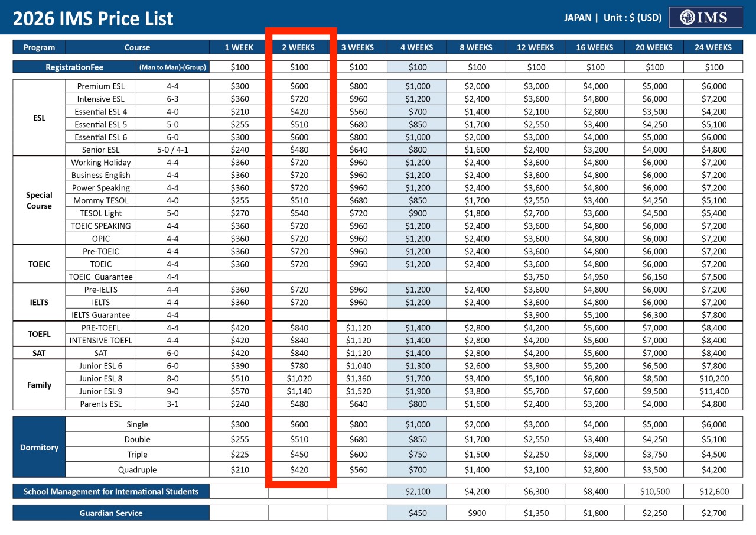The width and height of the screenshot is (756, 535).
Task: Click the JAPAN | Unit : $ (USD) text
Action: tap(612, 18)
